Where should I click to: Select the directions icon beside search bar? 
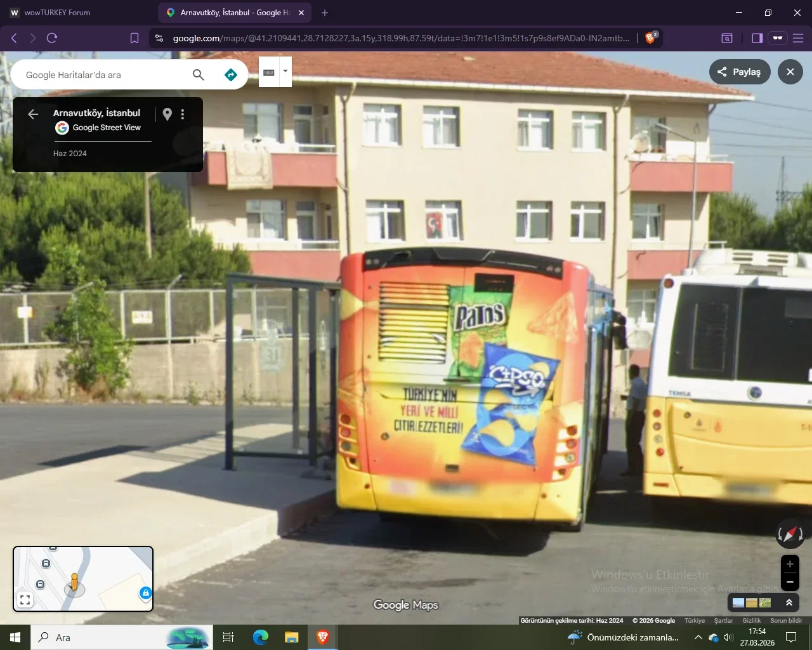click(230, 74)
